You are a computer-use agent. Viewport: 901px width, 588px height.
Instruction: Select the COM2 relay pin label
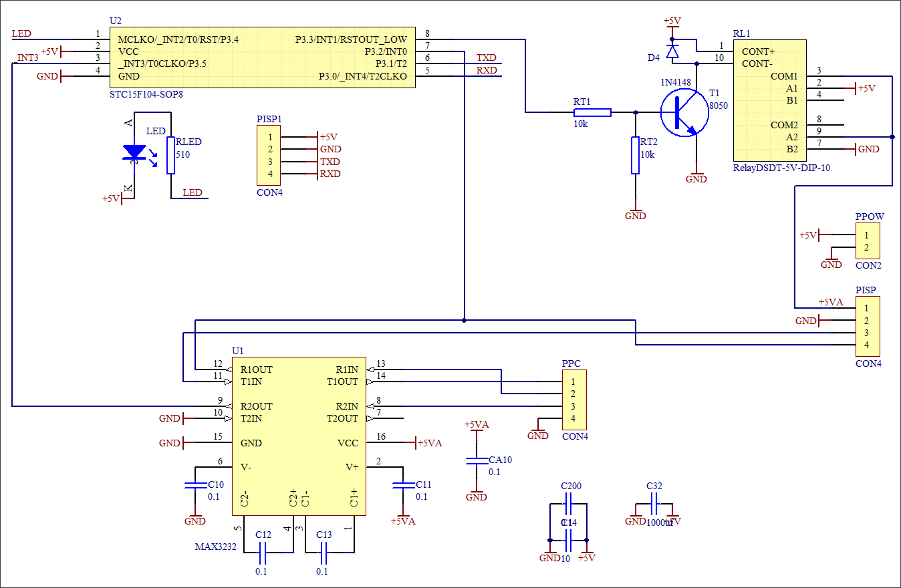tap(785, 125)
